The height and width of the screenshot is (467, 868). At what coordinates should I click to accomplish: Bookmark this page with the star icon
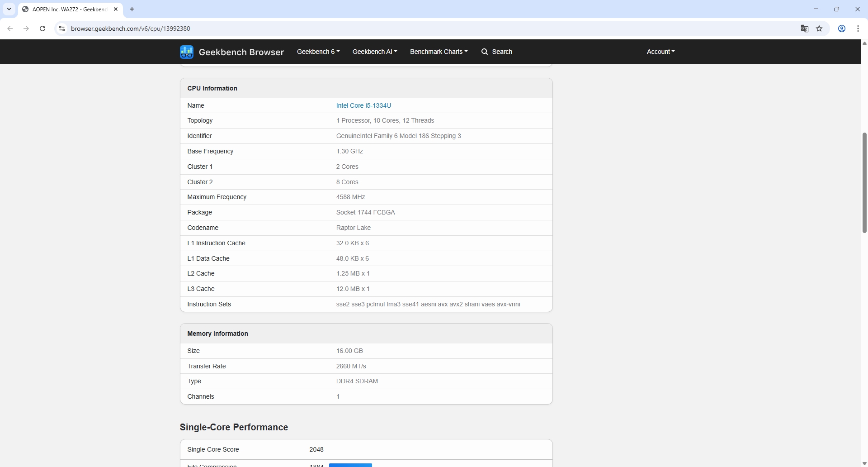(x=820, y=29)
